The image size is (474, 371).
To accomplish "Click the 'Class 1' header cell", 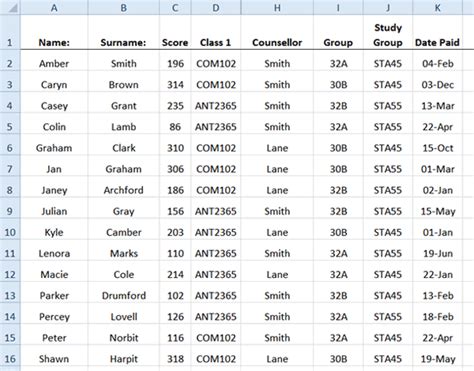I will pos(216,32).
